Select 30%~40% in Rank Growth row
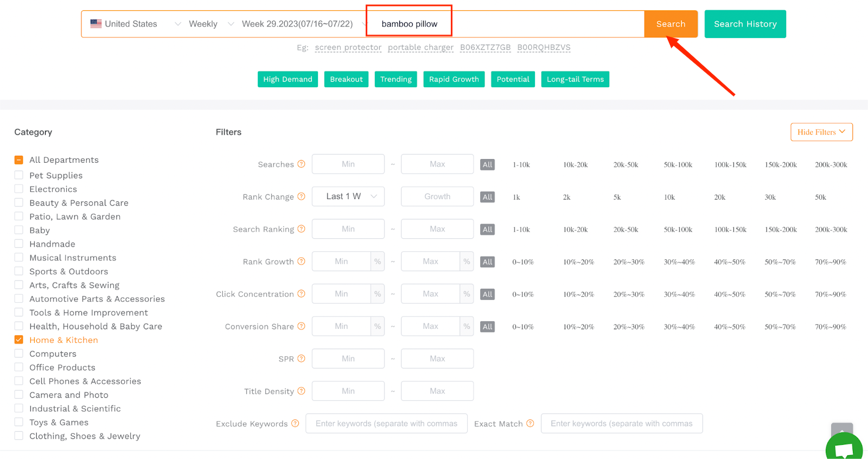The width and height of the screenshot is (868, 459). click(679, 262)
